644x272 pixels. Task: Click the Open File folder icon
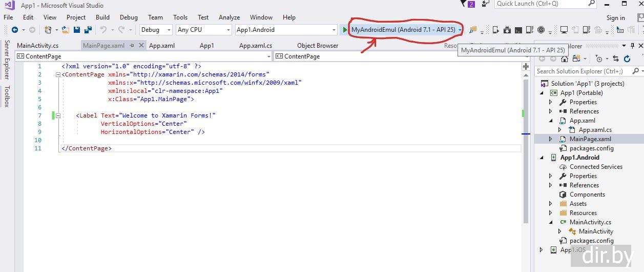tap(65, 30)
